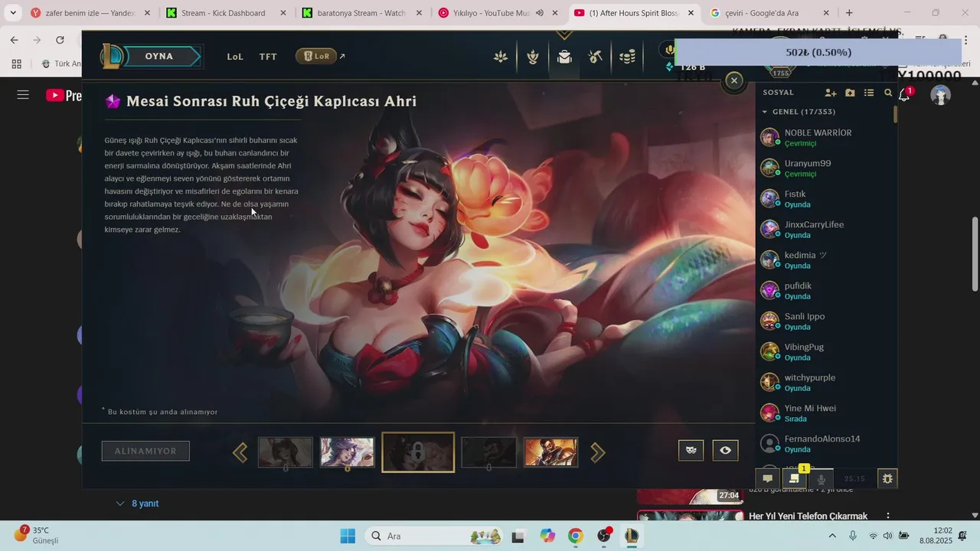Select friend Fıstık
Screen dimensions: 980x551
tap(825, 199)
